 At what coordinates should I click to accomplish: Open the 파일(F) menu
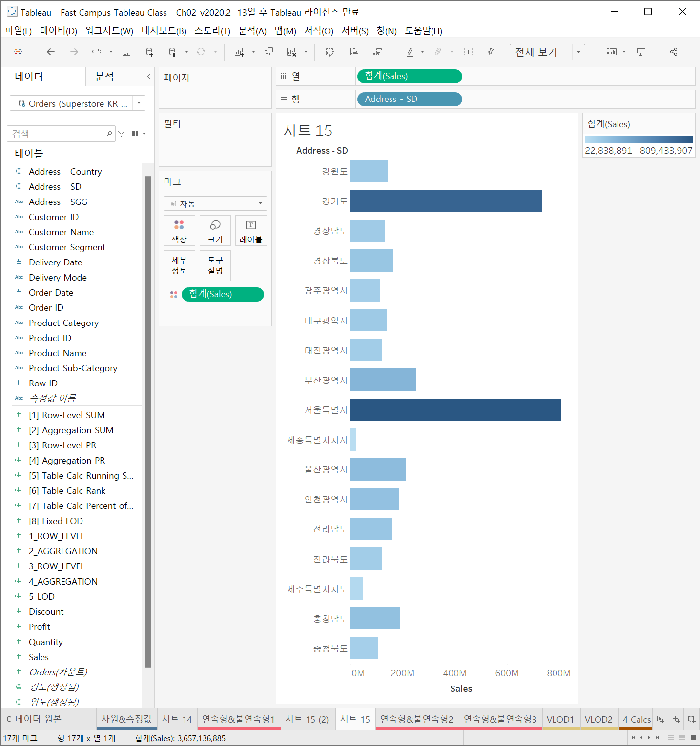coord(19,31)
